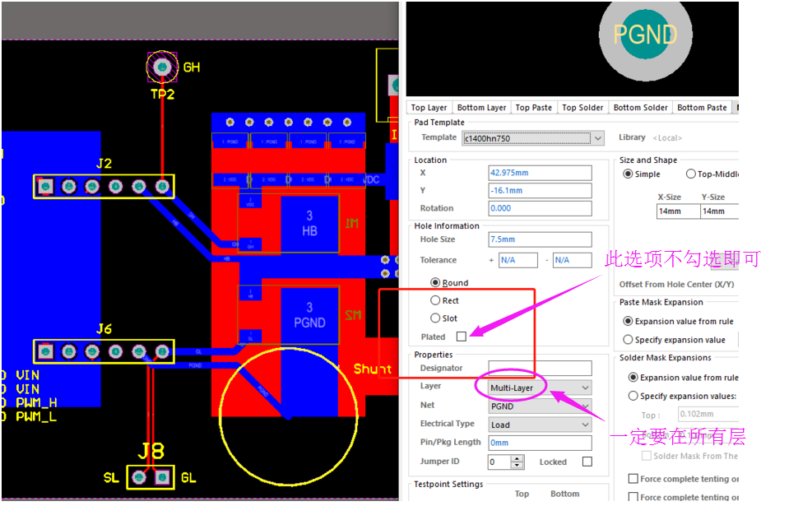Image resolution: width=812 pixels, height=520 pixels.
Task: Click the X location field
Action: pos(540,173)
